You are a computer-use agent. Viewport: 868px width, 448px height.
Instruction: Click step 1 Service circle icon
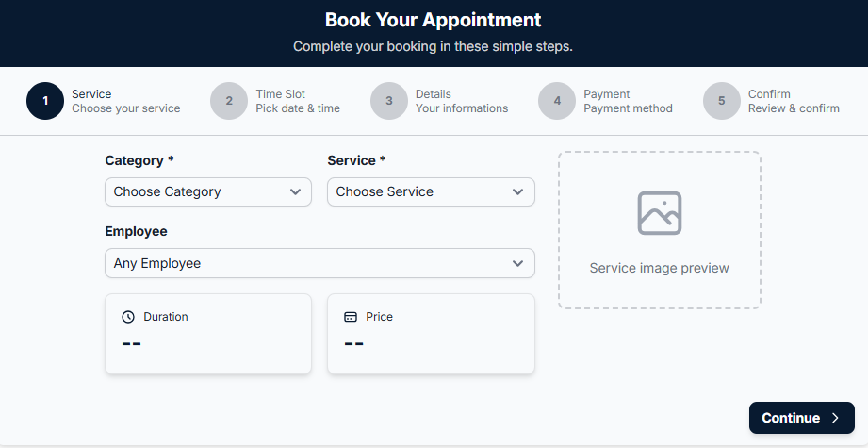44,101
